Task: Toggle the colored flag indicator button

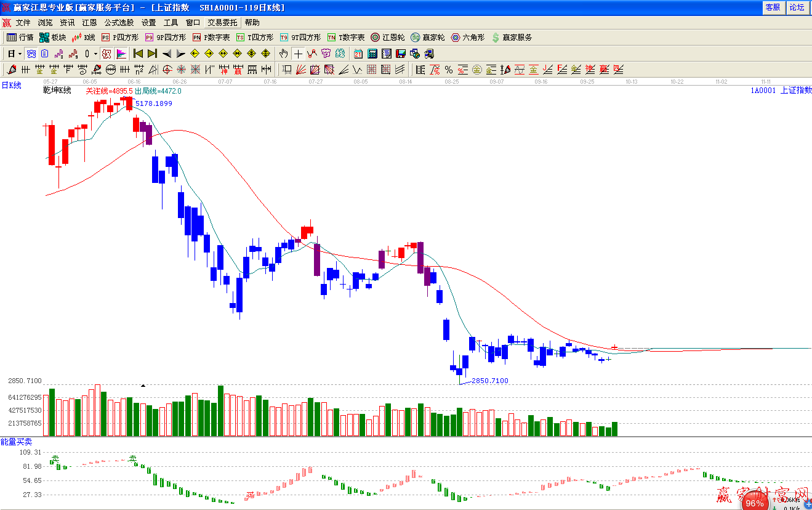Action: coord(121,54)
